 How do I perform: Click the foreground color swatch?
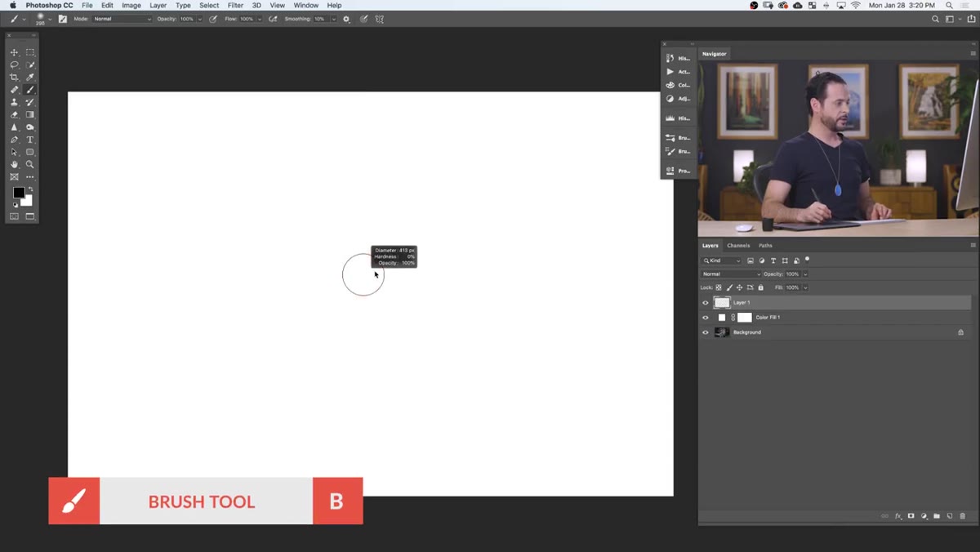point(18,193)
